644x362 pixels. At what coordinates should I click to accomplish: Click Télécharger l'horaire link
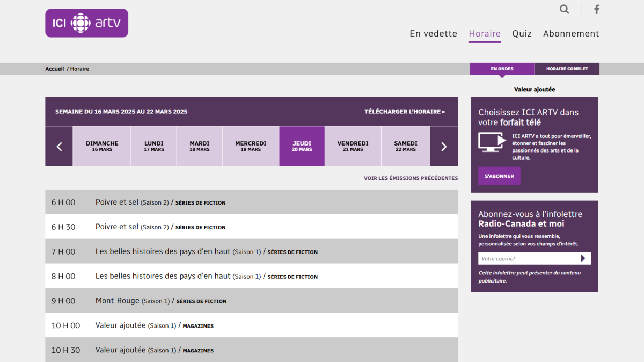pos(405,112)
